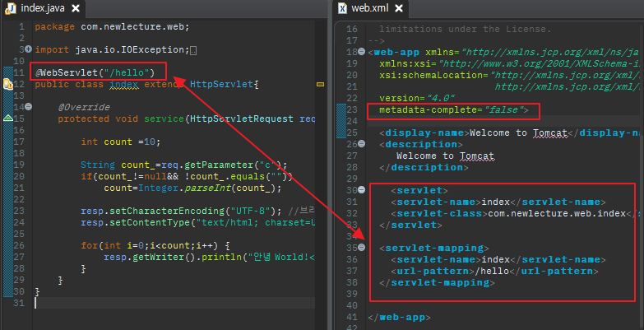Click the closing servlet tag on line 33

(410, 225)
